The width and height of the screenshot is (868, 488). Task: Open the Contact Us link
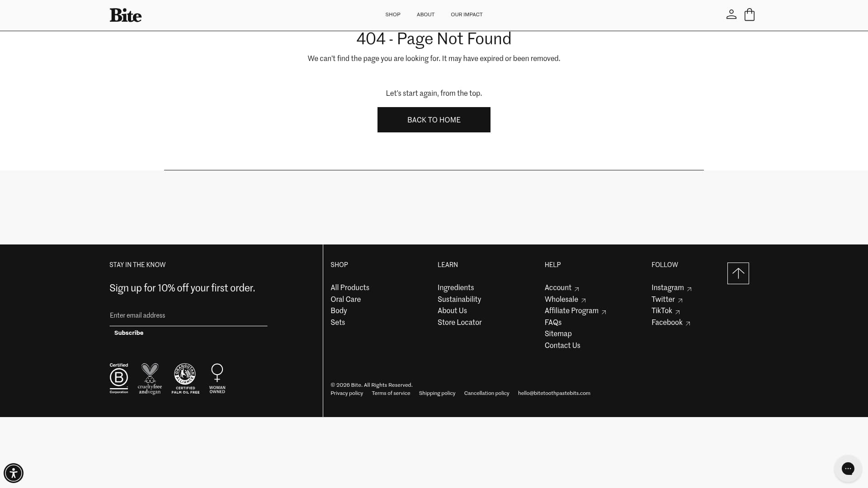[562, 346]
